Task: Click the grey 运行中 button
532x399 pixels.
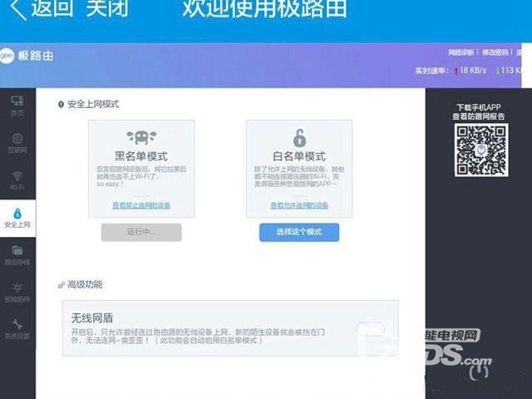Action: coord(141,232)
